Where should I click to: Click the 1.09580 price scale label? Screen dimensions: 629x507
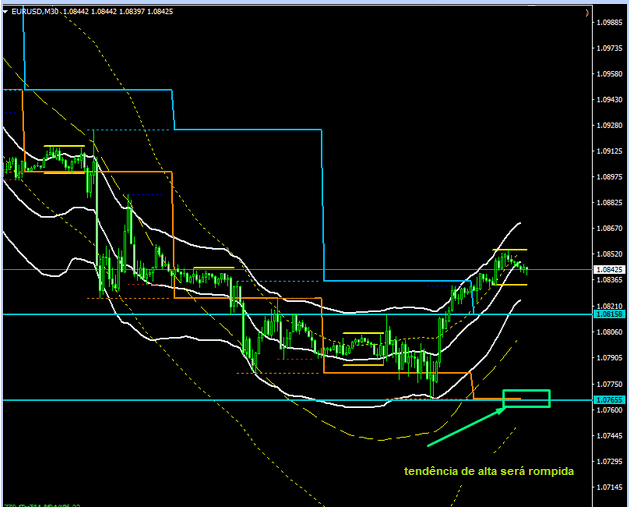[608, 74]
